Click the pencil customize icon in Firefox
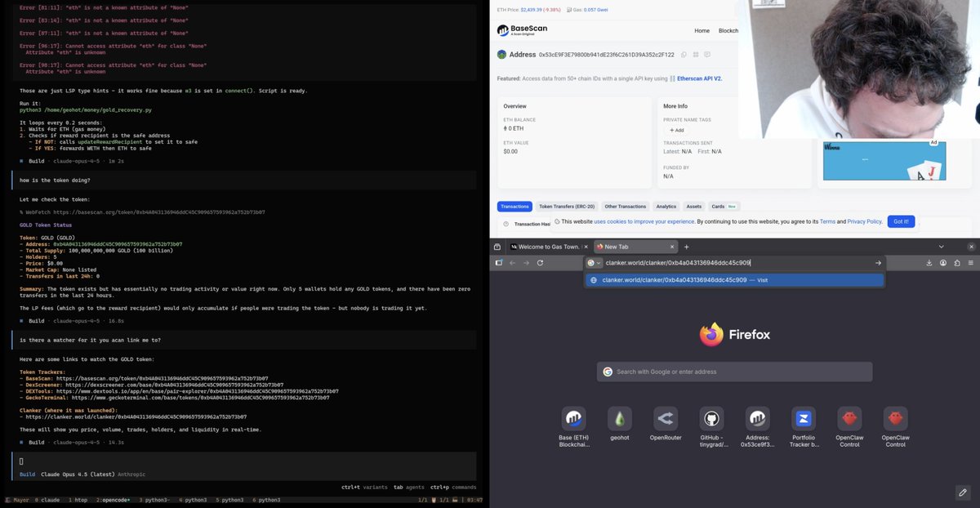This screenshot has width=980, height=508. click(x=962, y=492)
